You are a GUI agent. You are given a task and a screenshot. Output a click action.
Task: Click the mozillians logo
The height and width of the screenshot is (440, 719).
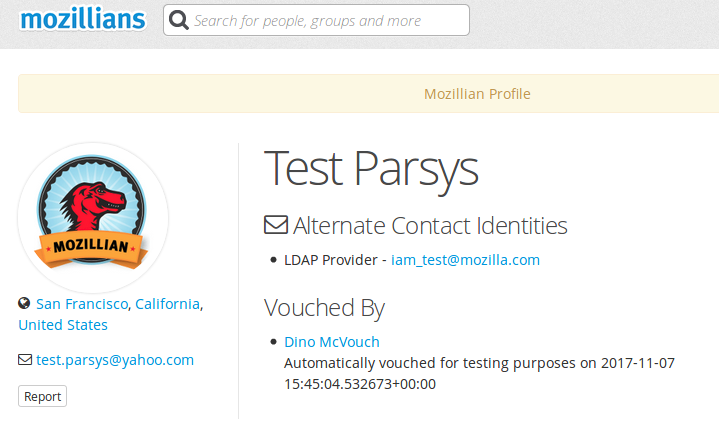click(83, 20)
